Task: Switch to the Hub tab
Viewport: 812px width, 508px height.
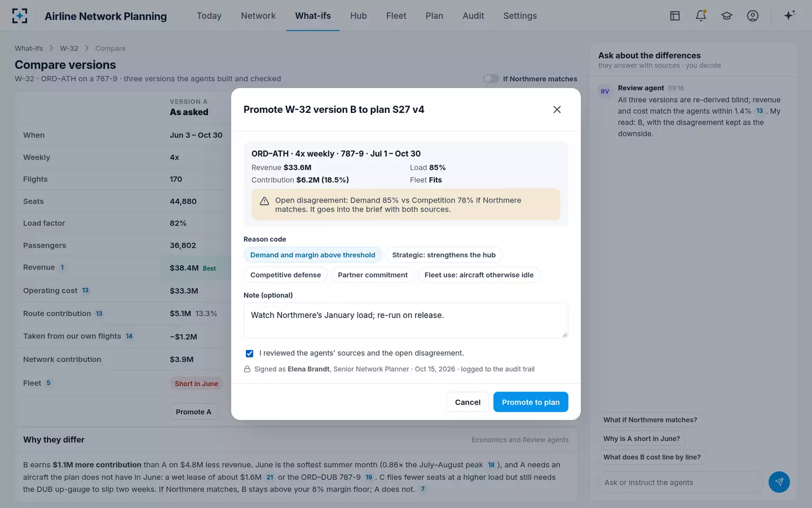Action: coord(359,16)
